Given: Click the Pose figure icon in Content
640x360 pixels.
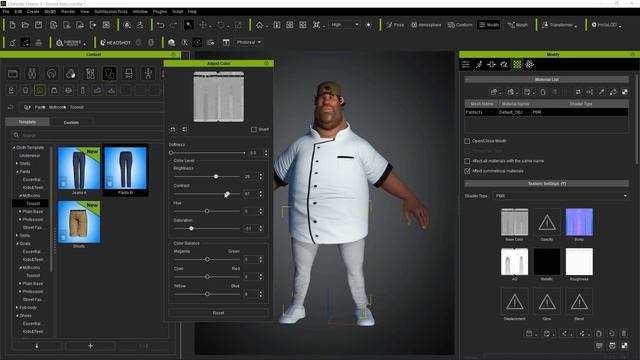Looking at the screenshot, I should (x=148, y=74).
